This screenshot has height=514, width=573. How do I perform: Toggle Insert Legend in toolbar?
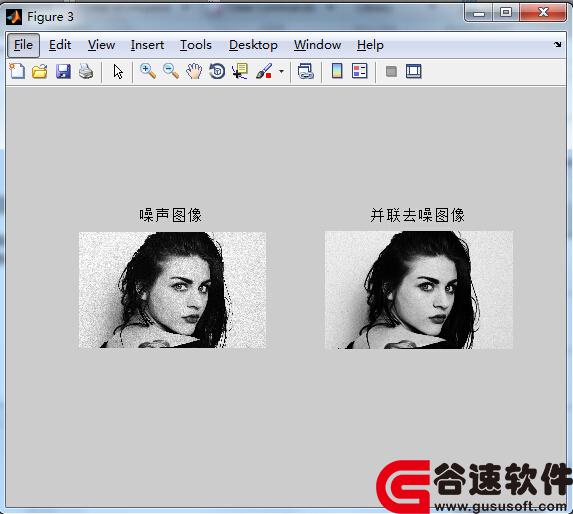pyautogui.click(x=360, y=71)
